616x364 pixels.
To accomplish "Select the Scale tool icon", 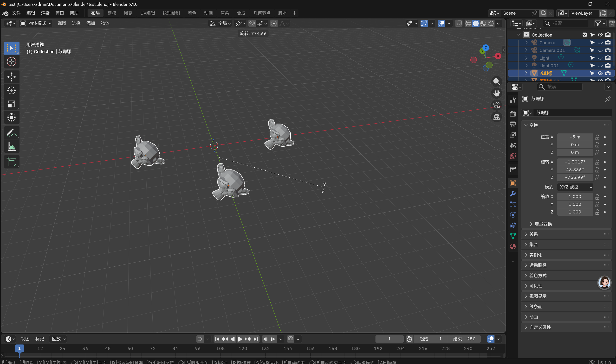I will 11,104.
